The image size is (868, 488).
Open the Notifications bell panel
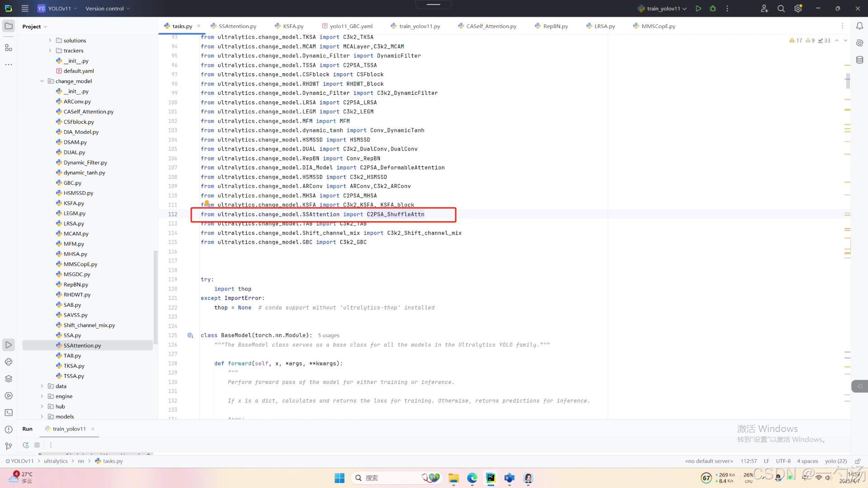[x=859, y=26]
